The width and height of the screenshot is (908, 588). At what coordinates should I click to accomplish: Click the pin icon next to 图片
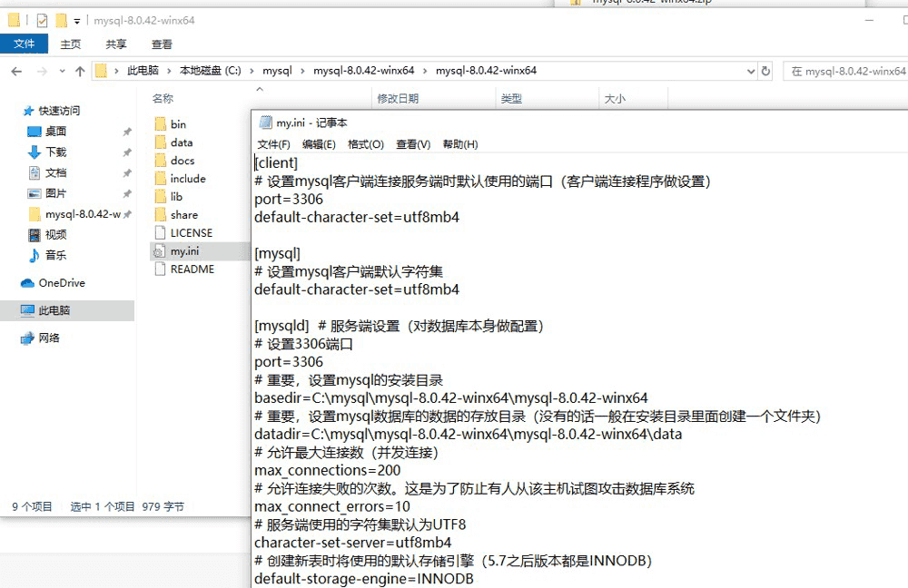click(127, 194)
